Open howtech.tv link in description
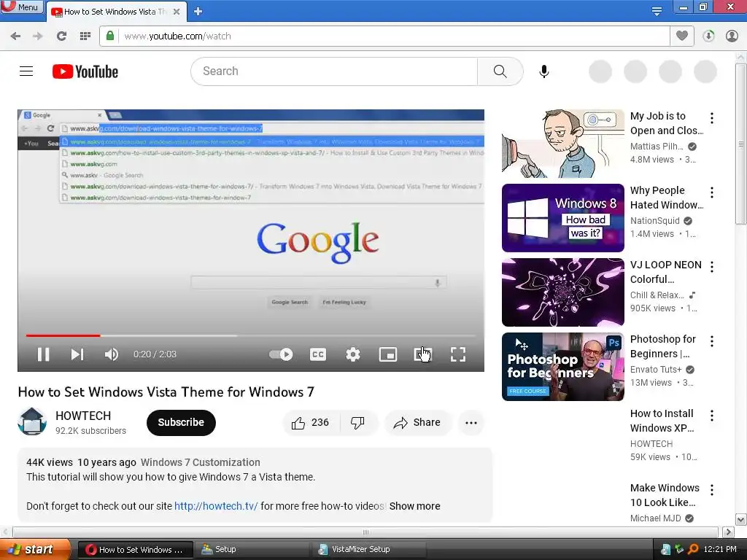This screenshot has height=560, width=747. pyautogui.click(x=216, y=506)
